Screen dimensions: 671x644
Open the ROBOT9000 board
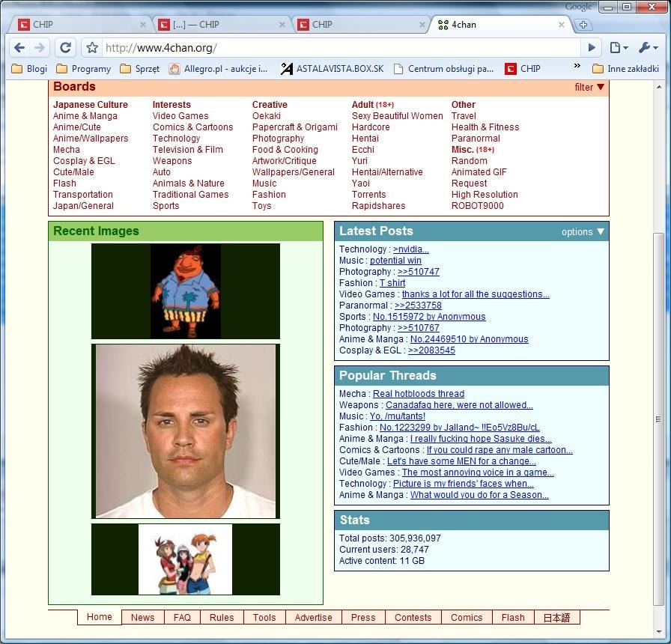(478, 206)
